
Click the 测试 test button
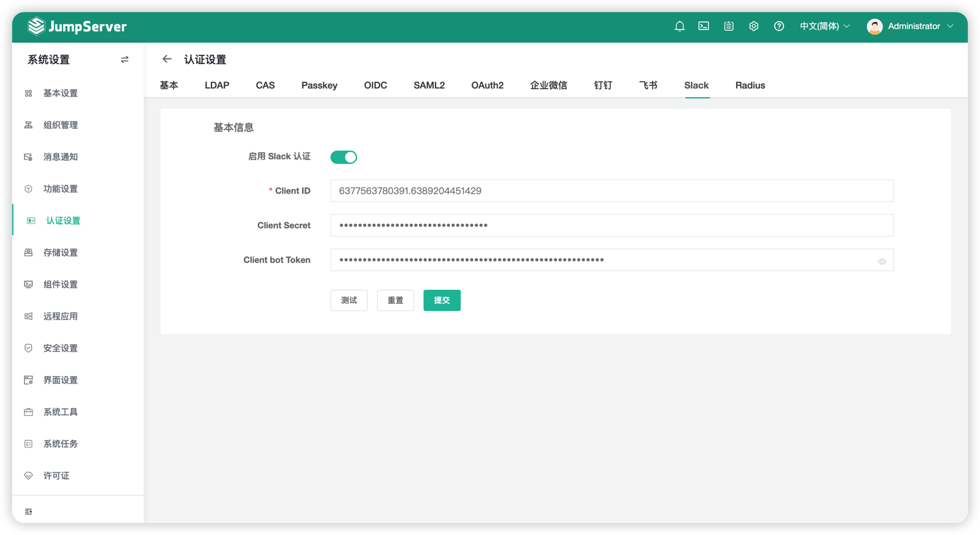[x=348, y=300]
